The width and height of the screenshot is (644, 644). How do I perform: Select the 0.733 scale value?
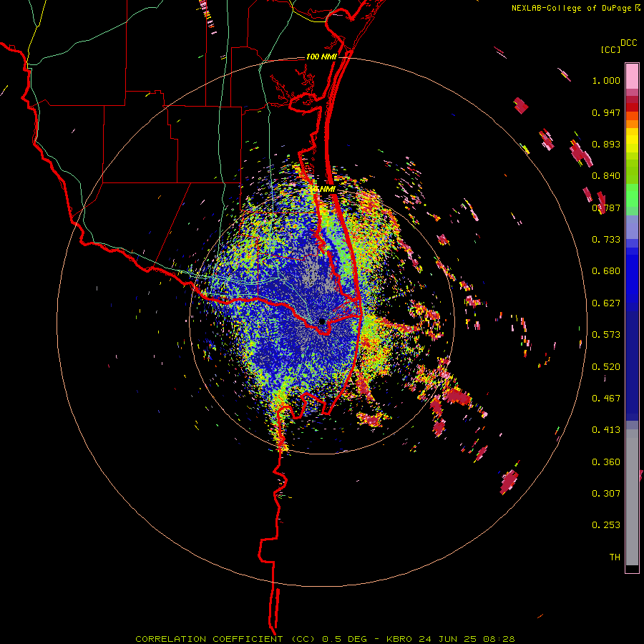[x=606, y=240]
